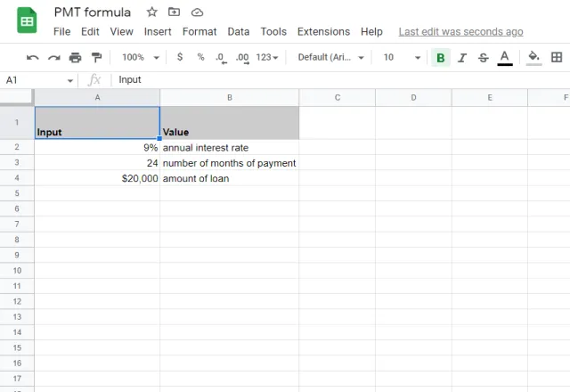This screenshot has height=392, width=570.
Task: Select column B header
Action: pos(230,97)
